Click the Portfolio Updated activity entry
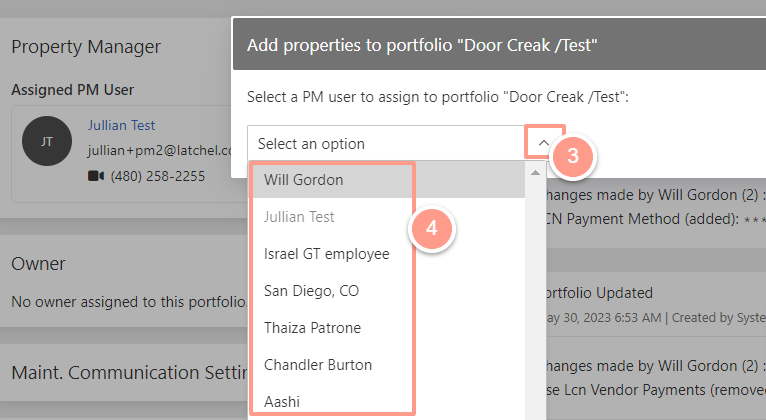Image resolution: width=766 pixels, height=420 pixels. 599,293
